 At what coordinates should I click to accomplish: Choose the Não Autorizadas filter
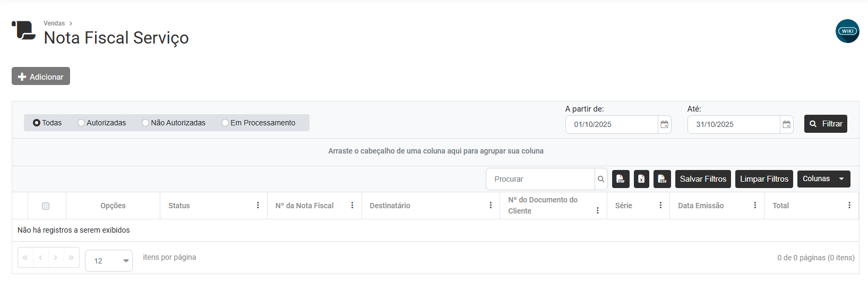[x=145, y=123]
